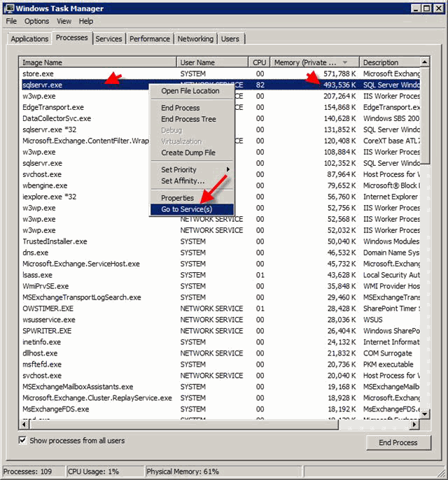Open the Set Priority submenu arrow

227,169
